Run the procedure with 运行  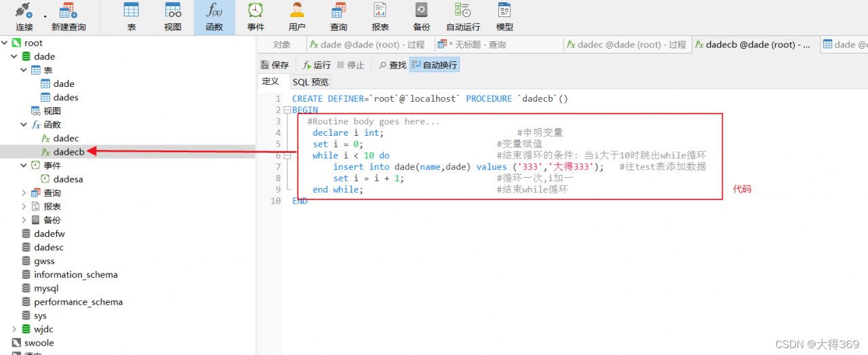coord(317,65)
